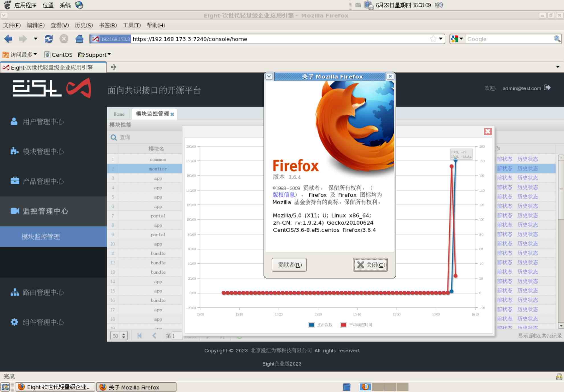
Task: Click the volume speaker icon in panel
Action: 439,5
